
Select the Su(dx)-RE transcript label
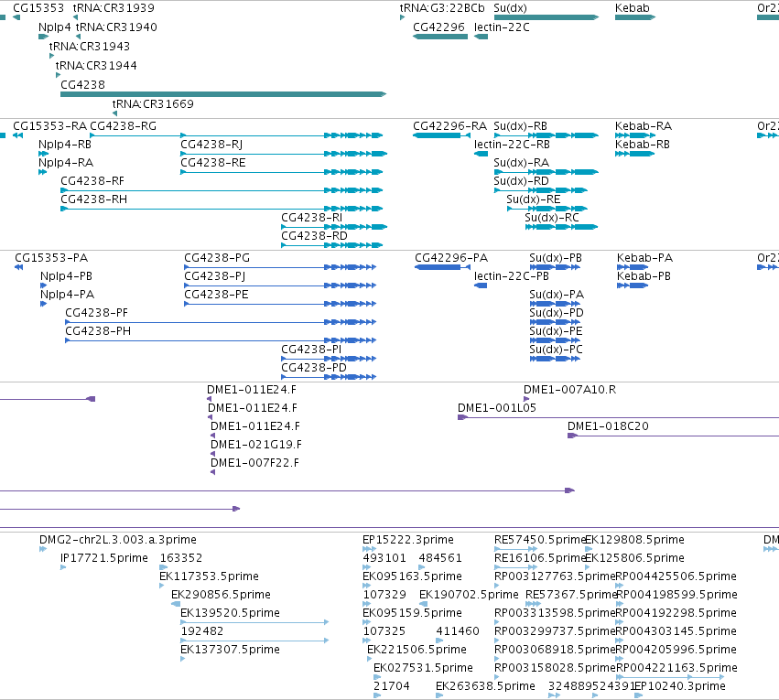[x=533, y=199]
